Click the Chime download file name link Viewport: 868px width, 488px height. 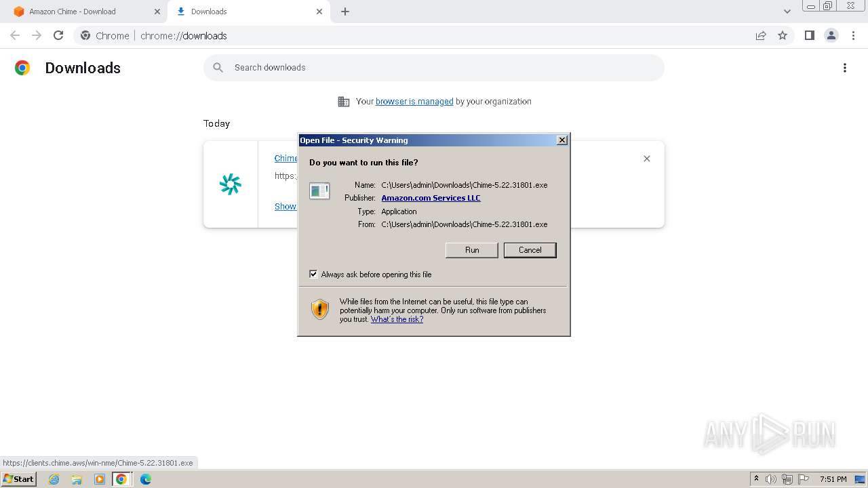pos(285,158)
